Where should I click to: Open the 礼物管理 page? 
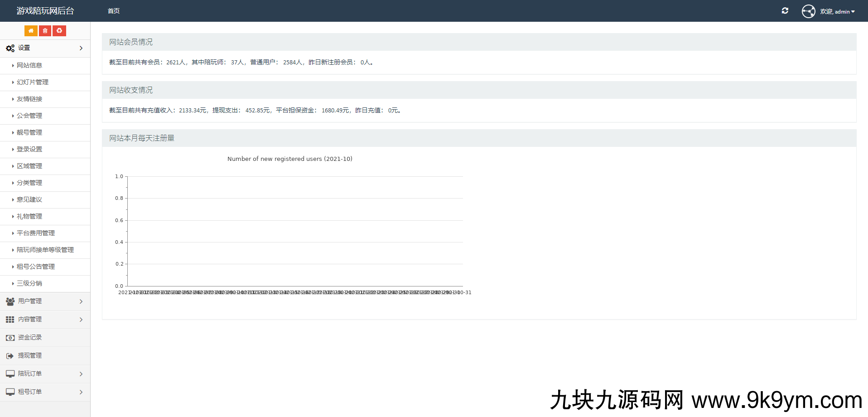pos(29,216)
